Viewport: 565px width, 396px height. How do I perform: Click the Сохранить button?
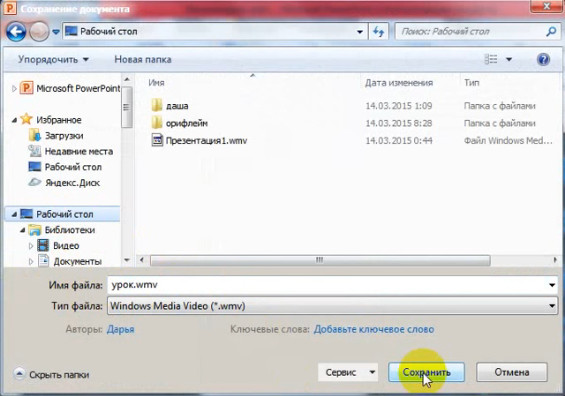[426, 372]
